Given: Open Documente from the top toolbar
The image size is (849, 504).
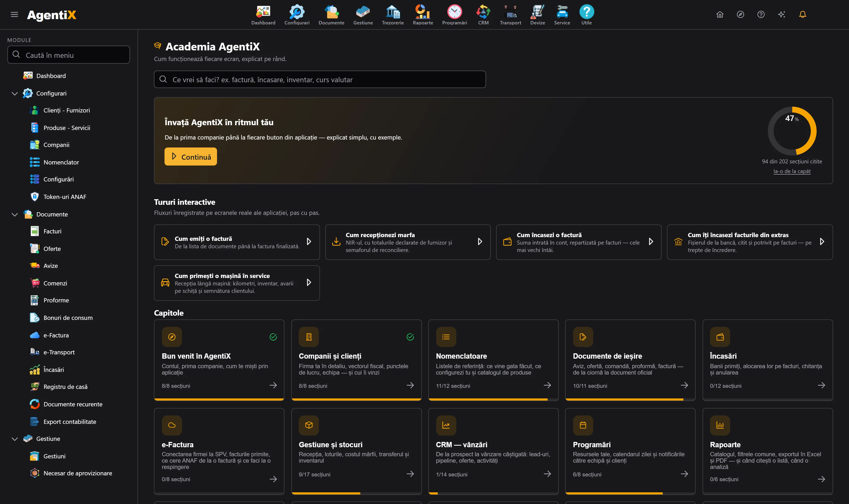Looking at the screenshot, I should tap(331, 15).
